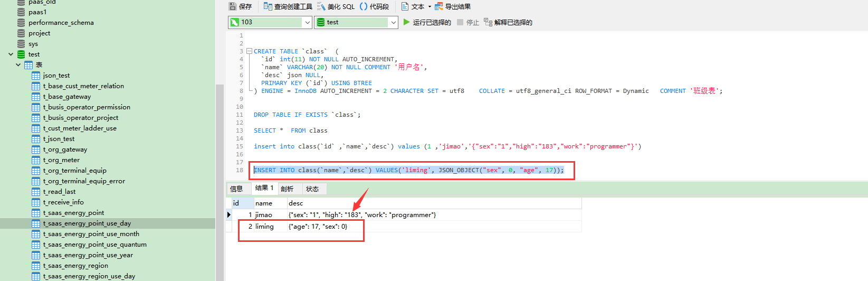Select table t_base_cust_meter_relation
This screenshot has height=281, width=868.
click(83, 86)
